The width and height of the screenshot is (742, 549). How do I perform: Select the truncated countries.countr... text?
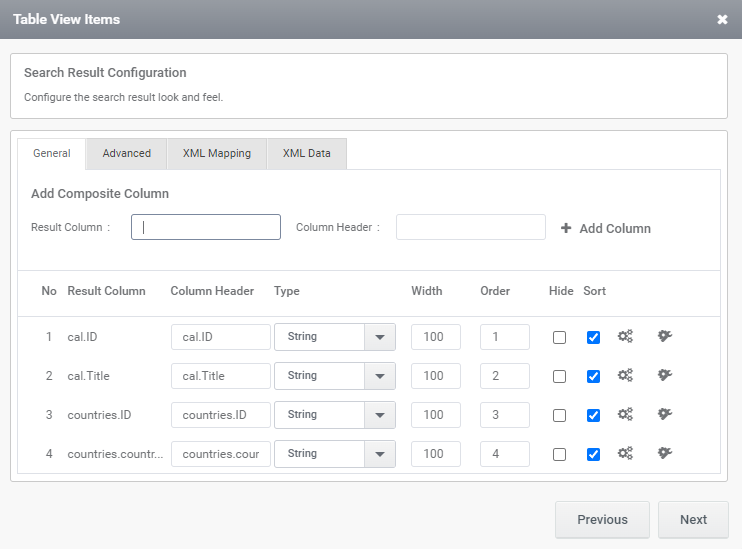pos(115,454)
